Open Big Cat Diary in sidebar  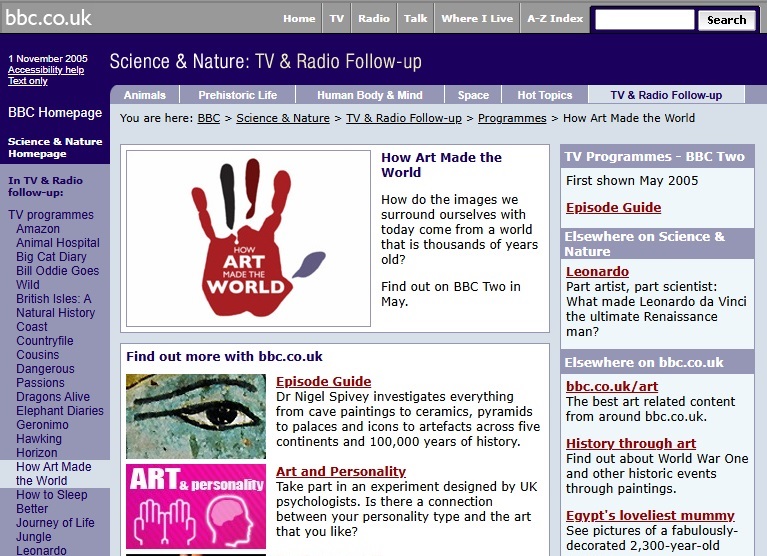[51, 257]
